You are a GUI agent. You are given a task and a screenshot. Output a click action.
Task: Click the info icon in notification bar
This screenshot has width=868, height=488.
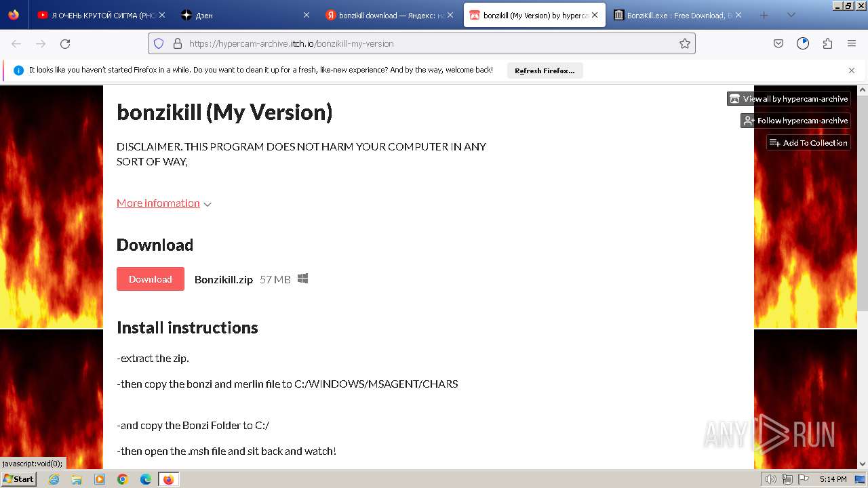[18, 70]
